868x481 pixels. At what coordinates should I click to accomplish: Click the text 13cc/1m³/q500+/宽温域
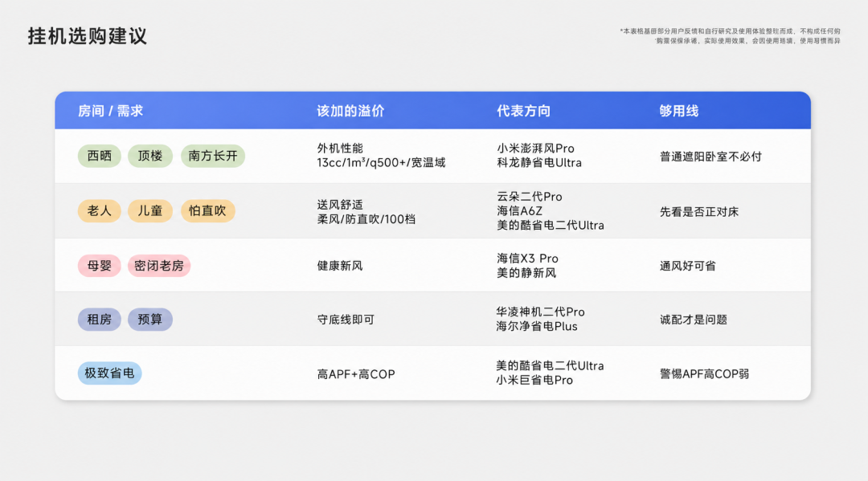pos(381,162)
